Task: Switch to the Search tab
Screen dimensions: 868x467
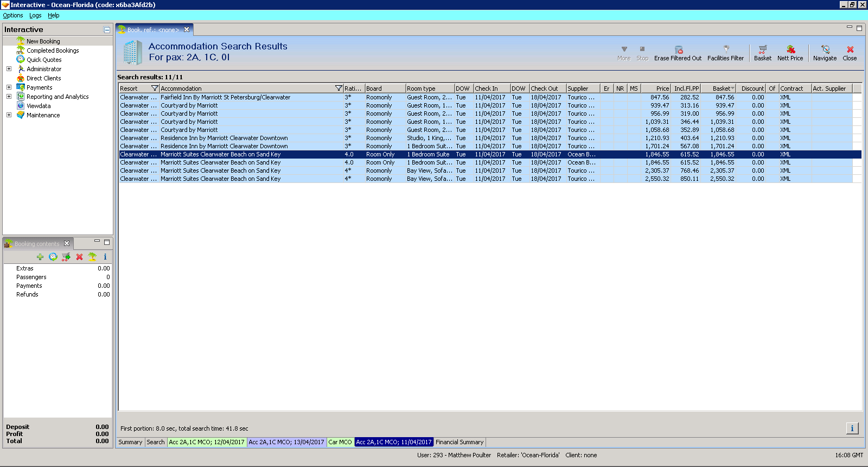Action: pos(156,442)
